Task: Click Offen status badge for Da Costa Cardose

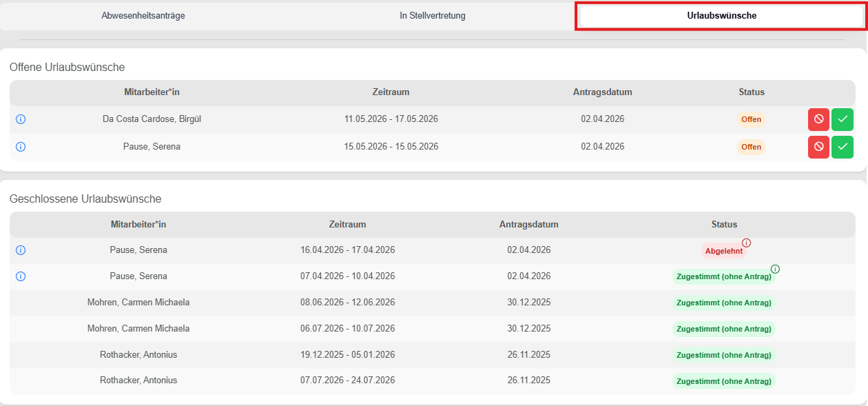Action: tap(751, 119)
